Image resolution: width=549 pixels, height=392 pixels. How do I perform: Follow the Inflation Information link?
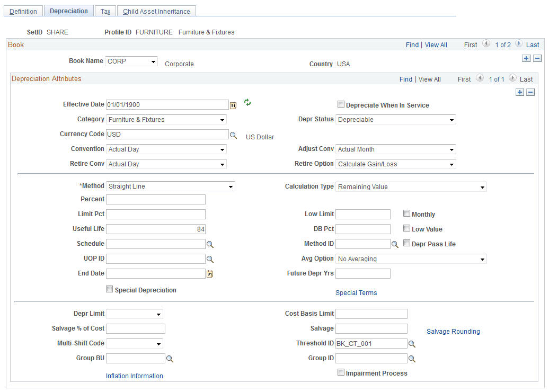pyautogui.click(x=135, y=376)
